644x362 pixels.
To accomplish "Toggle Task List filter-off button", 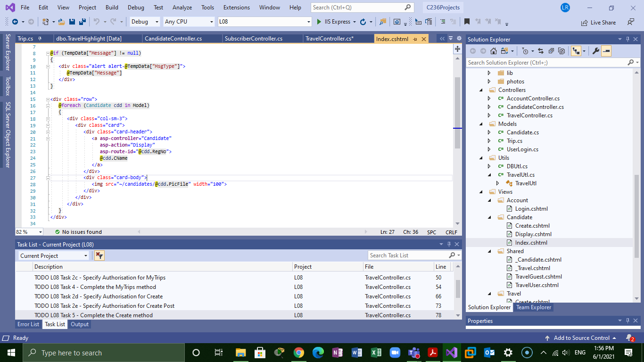I will tap(99, 255).
